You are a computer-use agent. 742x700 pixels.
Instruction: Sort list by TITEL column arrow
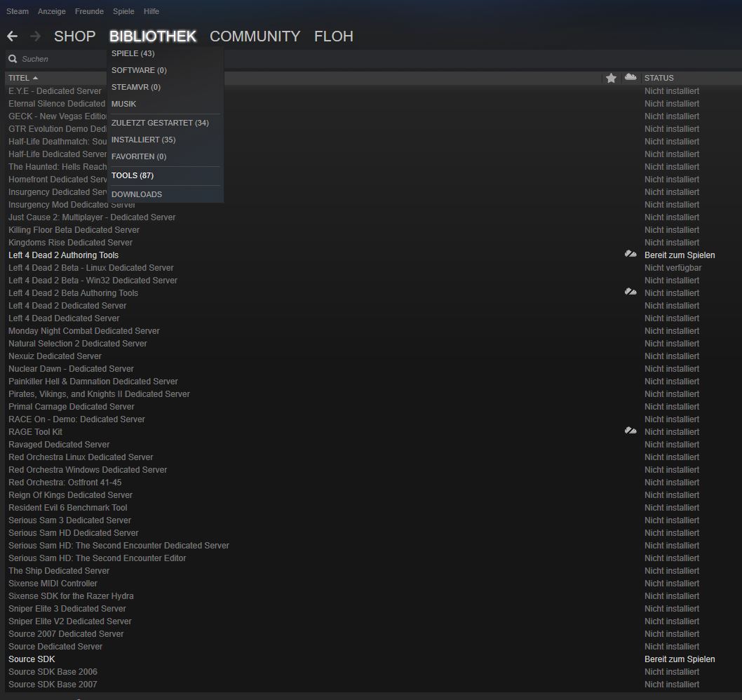pyautogui.click(x=35, y=78)
